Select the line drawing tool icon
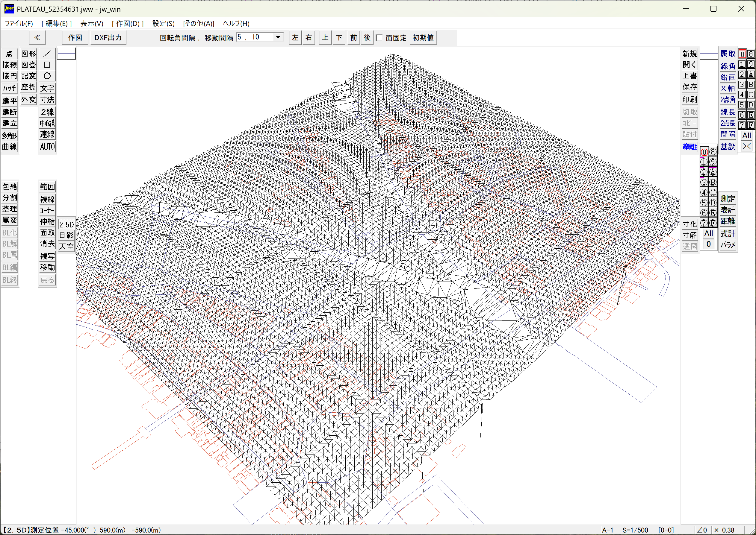This screenshot has height=535, width=756. tap(47, 54)
